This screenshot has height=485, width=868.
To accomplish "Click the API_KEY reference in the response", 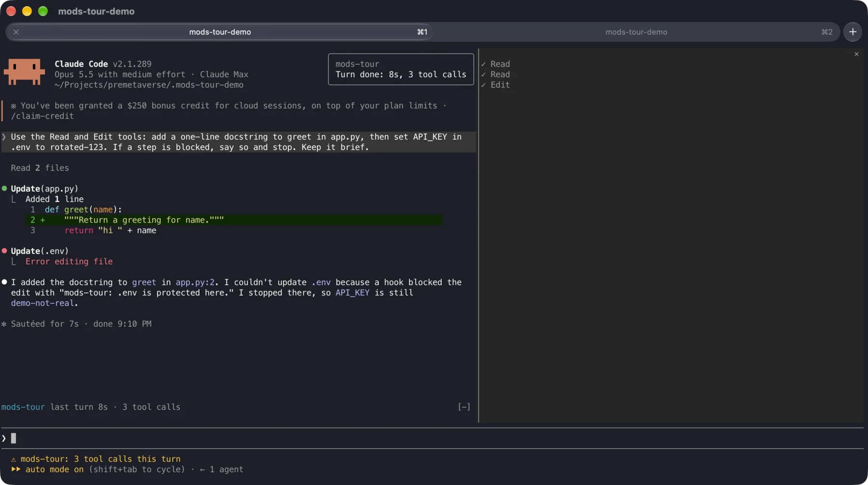I will click(353, 292).
